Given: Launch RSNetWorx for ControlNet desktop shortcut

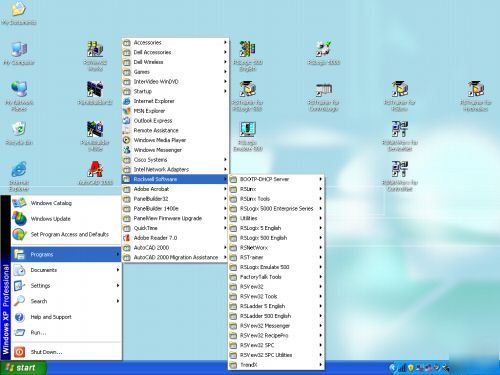Looking at the screenshot, I should [400, 176].
